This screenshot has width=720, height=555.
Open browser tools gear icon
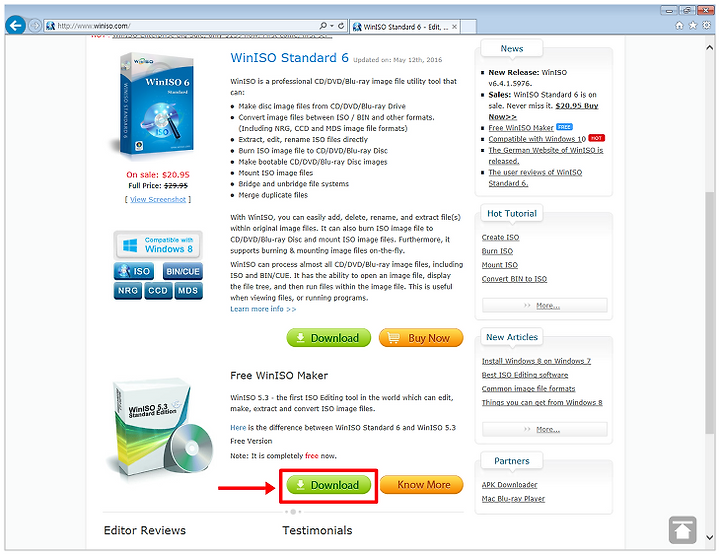click(x=706, y=26)
